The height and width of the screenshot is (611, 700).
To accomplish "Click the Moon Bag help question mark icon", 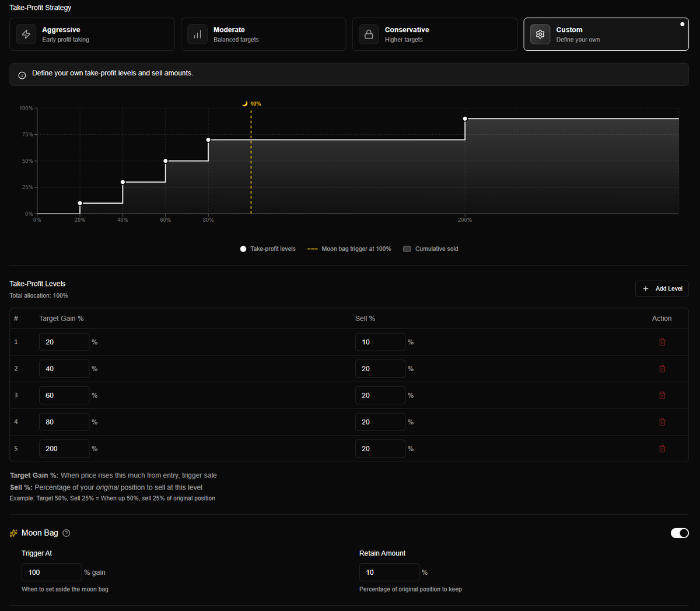I will click(x=66, y=533).
